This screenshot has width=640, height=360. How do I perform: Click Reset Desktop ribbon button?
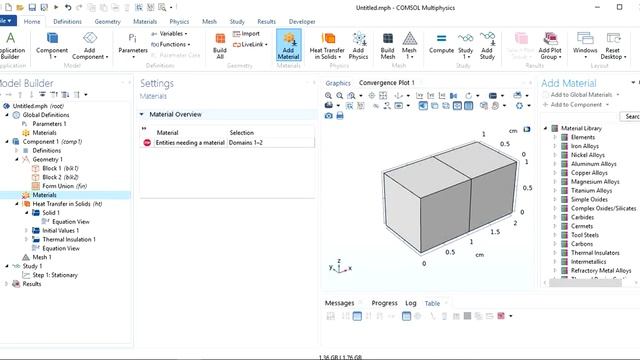point(613,45)
